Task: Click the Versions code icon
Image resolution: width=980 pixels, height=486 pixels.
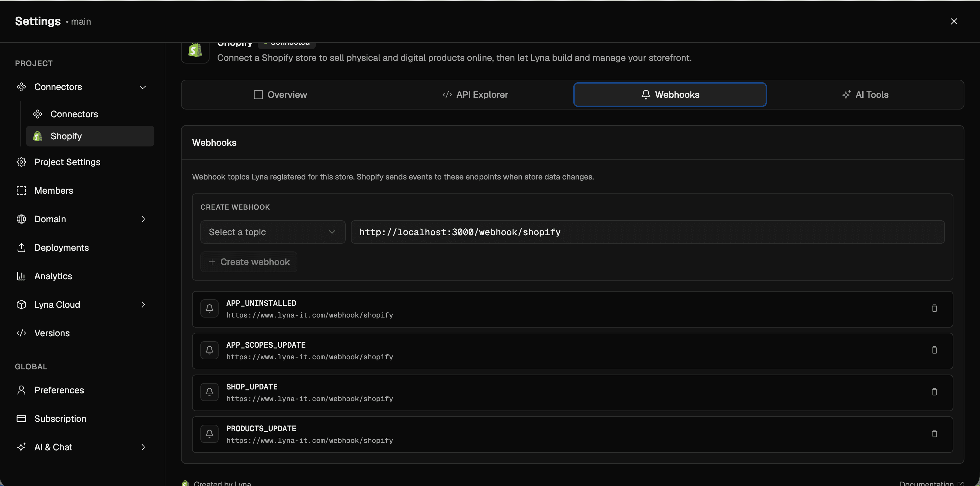Action: click(21, 333)
